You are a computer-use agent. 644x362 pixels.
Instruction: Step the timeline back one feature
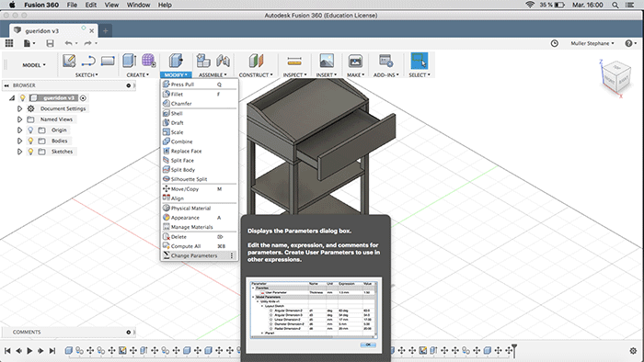click(18, 351)
